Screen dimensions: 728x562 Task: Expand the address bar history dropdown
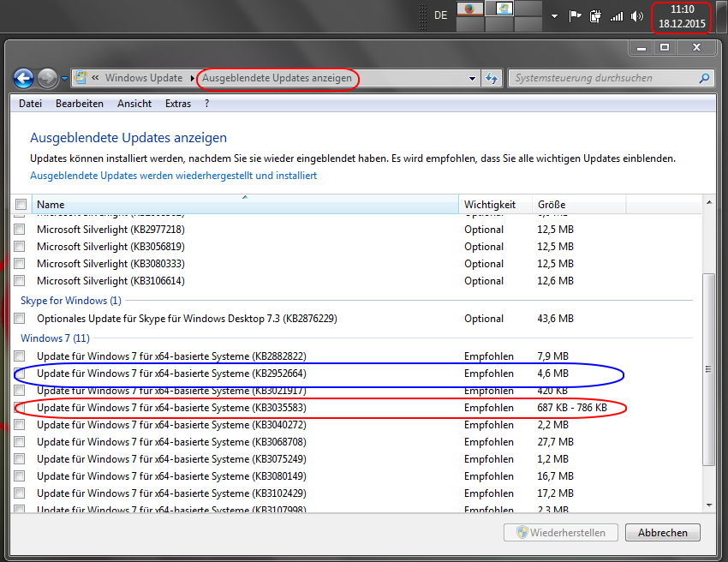pos(472,78)
